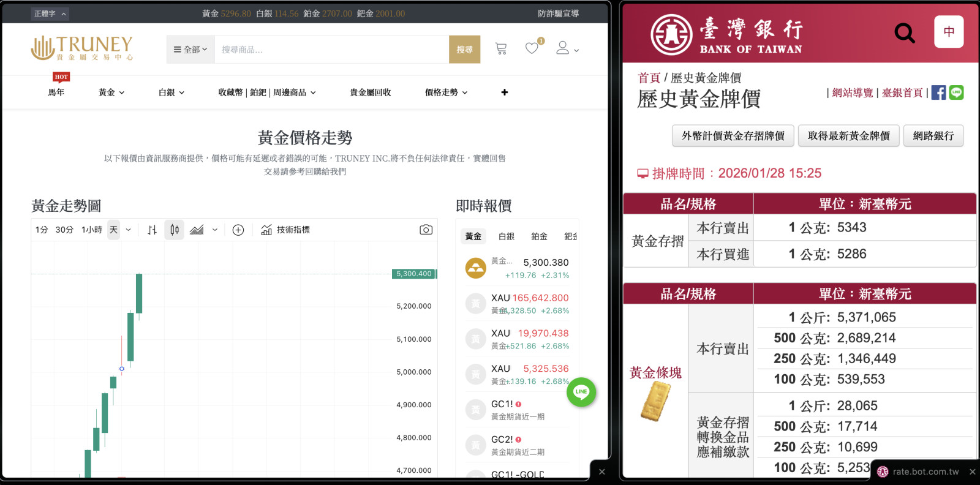Click the 白銀 114.56 ticker in top bar
The width and height of the screenshot is (980, 485).
(277, 13)
